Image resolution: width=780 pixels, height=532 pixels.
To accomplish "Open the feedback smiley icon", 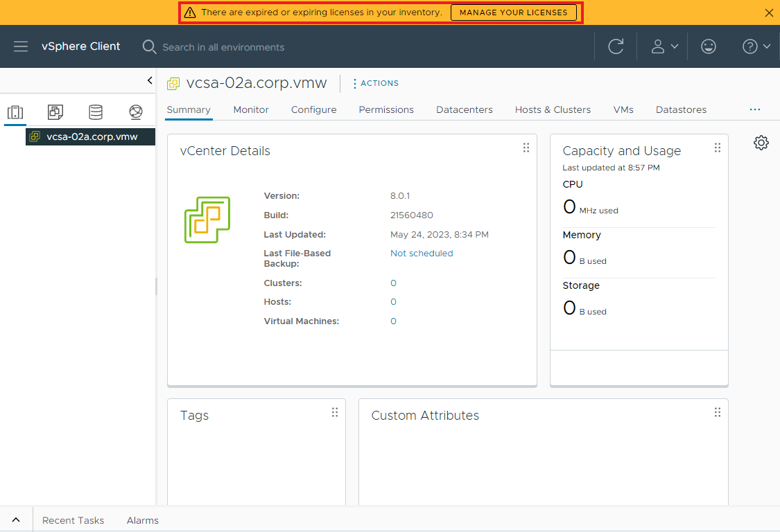I will pyautogui.click(x=708, y=46).
